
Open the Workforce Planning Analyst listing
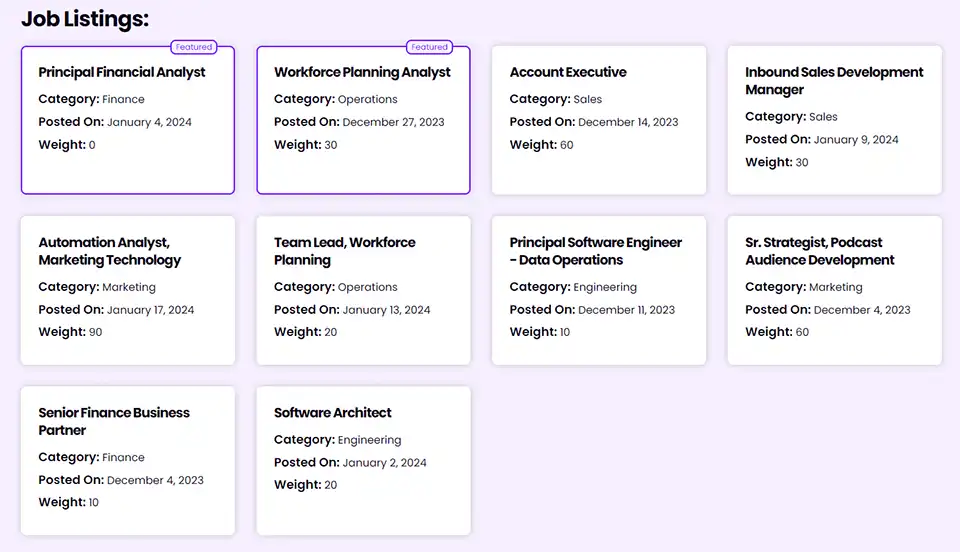[364, 120]
